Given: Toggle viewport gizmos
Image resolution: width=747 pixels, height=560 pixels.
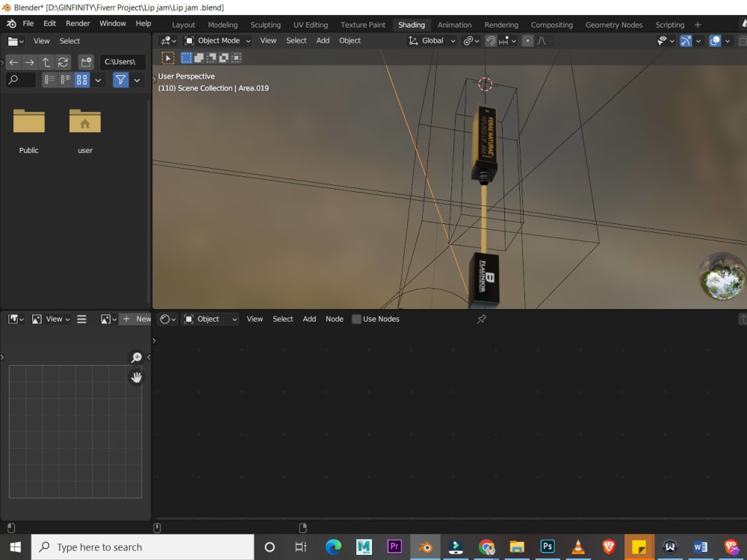Looking at the screenshot, I should point(686,41).
